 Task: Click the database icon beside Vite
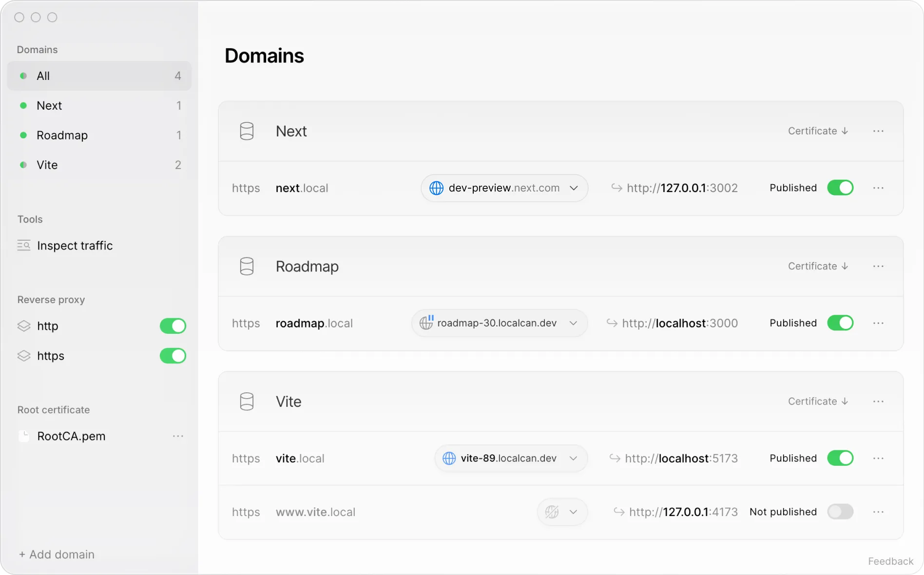[247, 402]
